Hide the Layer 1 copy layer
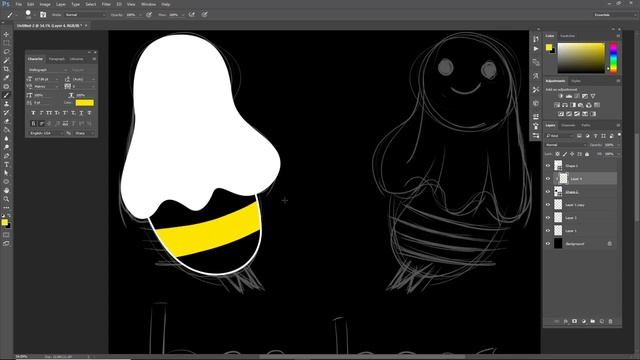The height and width of the screenshot is (360, 640). tap(548, 205)
